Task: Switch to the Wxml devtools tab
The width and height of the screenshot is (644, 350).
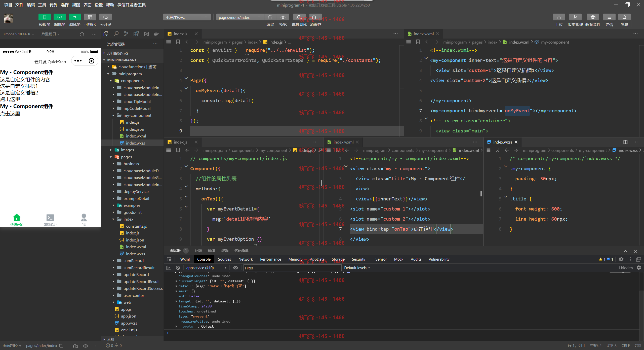Action: point(185,259)
